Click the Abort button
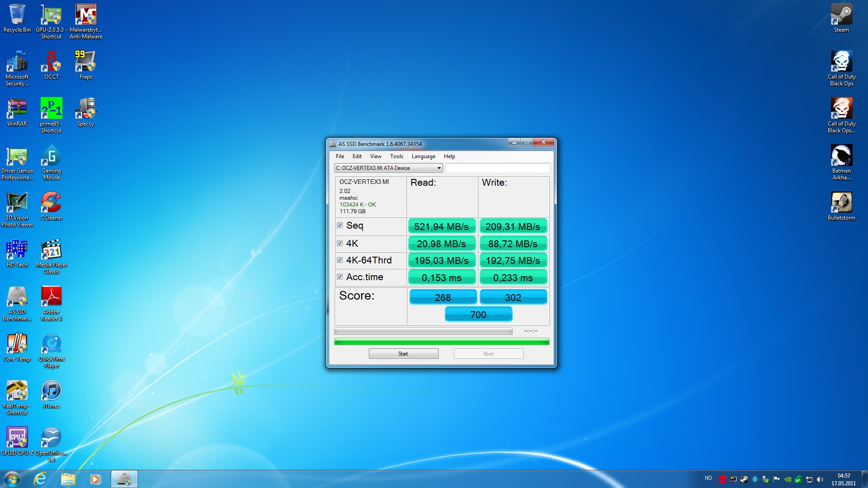868x488 pixels. click(488, 354)
